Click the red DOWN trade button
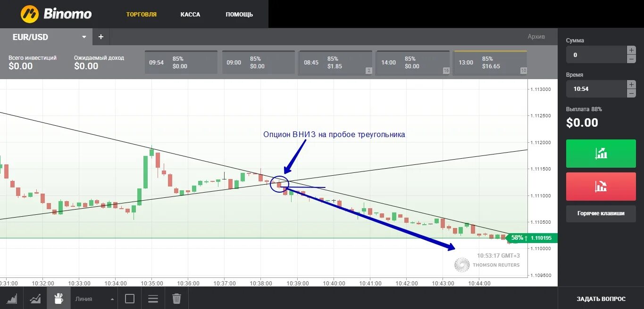 601,187
